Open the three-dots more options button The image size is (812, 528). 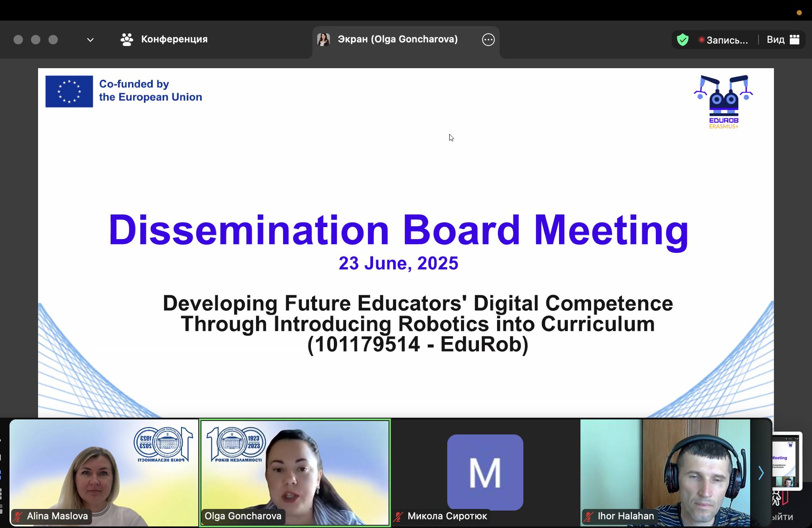tap(488, 40)
